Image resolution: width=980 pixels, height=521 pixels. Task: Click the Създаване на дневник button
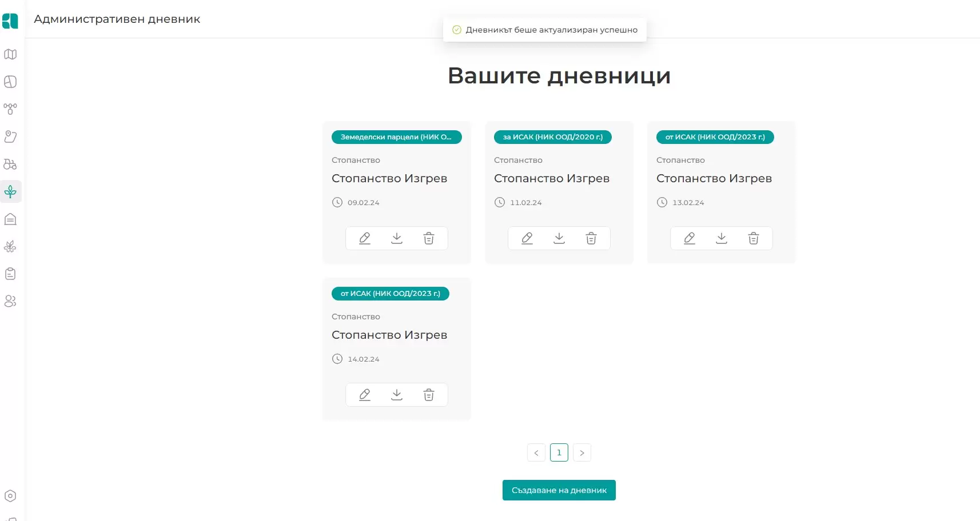[559, 490]
